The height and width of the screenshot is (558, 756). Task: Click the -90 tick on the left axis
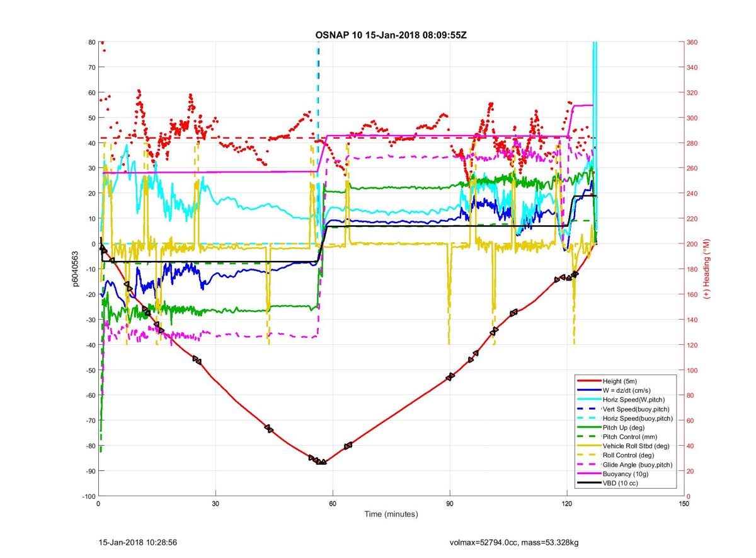click(x=90, y=471)
